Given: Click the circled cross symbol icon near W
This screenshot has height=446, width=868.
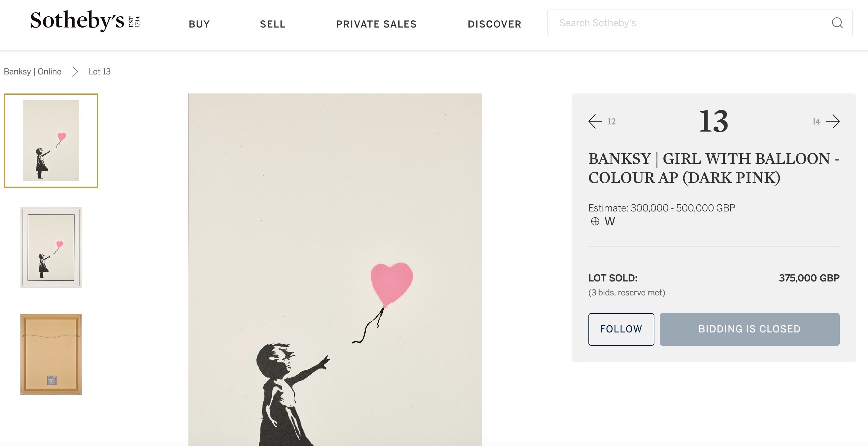Looking at the screenshot, I should coord(595,221).
